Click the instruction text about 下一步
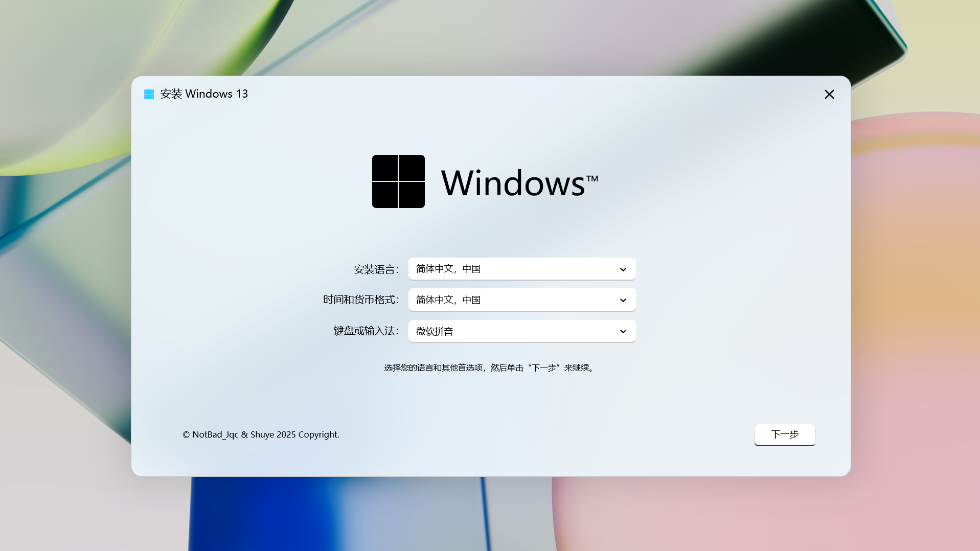This screenshot has width=980, height=551. pyautogui.click(x=489, y=368)
